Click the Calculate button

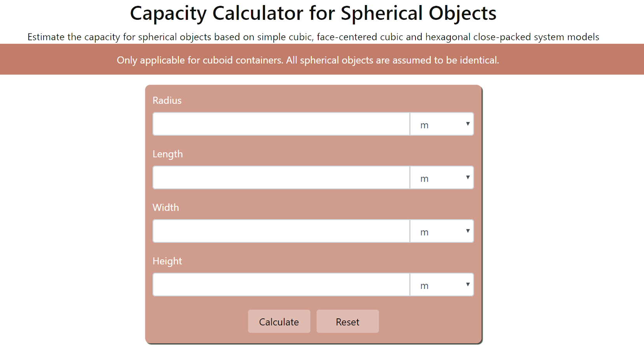279,321
